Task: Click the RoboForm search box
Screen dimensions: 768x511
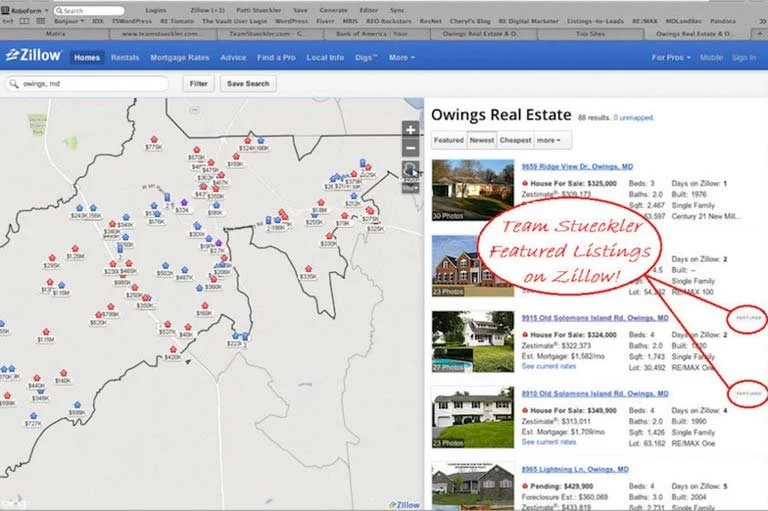Action: pyautogui.click(x=89, y=10)
